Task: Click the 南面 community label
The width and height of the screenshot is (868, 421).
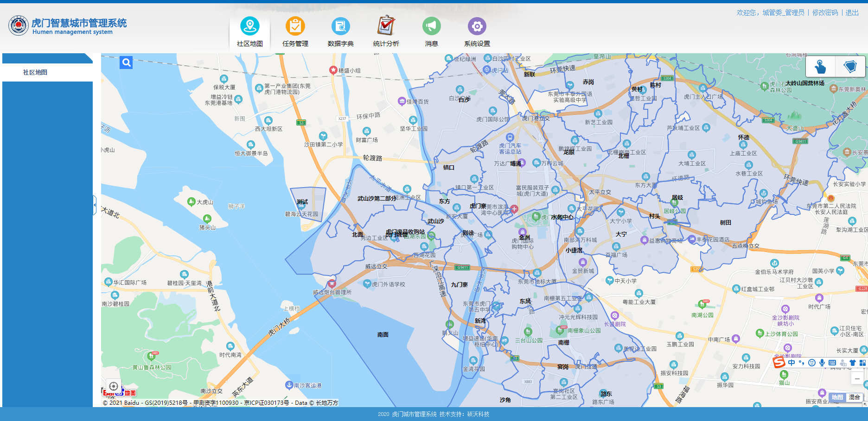Action: [383, 334]
